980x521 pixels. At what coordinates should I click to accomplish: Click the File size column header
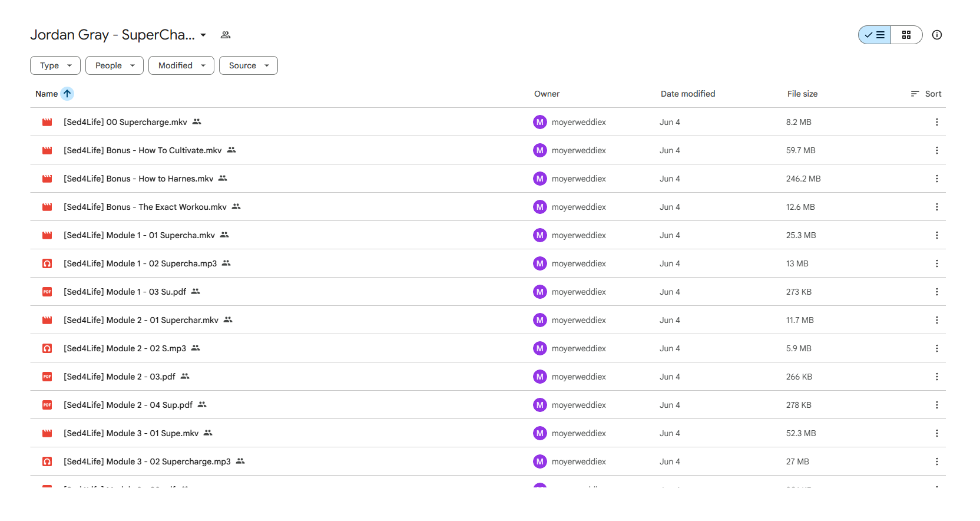coord(802,94)
